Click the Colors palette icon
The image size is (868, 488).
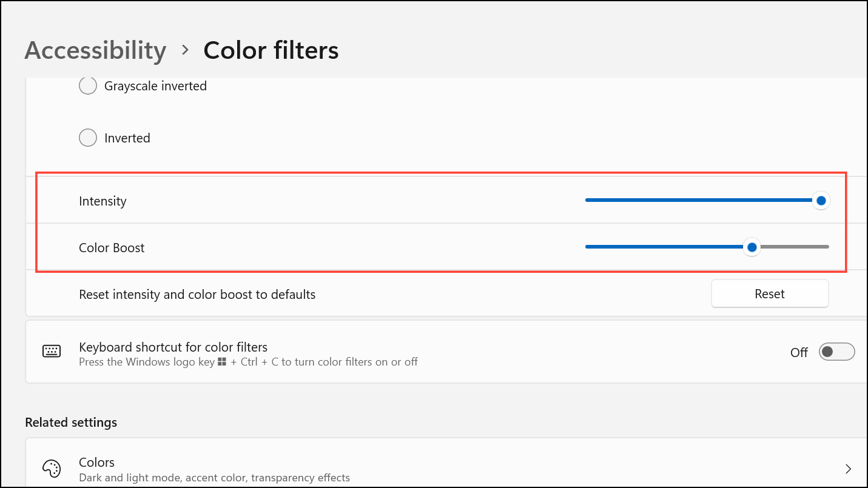tap(52, 469)
